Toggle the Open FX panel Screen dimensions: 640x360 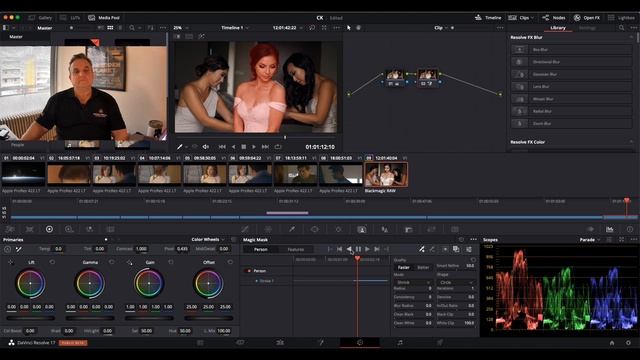(587, 18)
